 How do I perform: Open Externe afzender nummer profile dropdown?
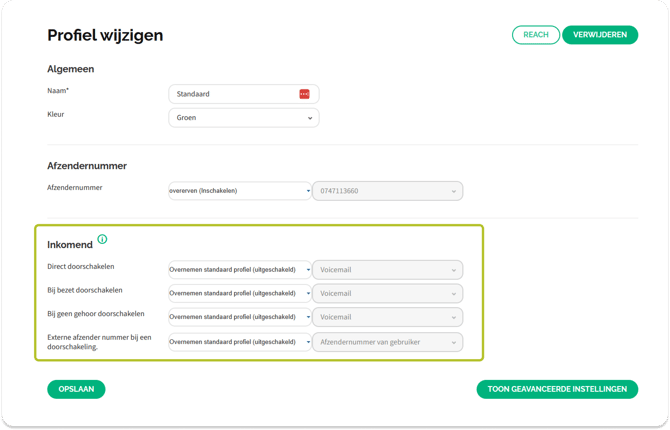click(x=240, y=342)
